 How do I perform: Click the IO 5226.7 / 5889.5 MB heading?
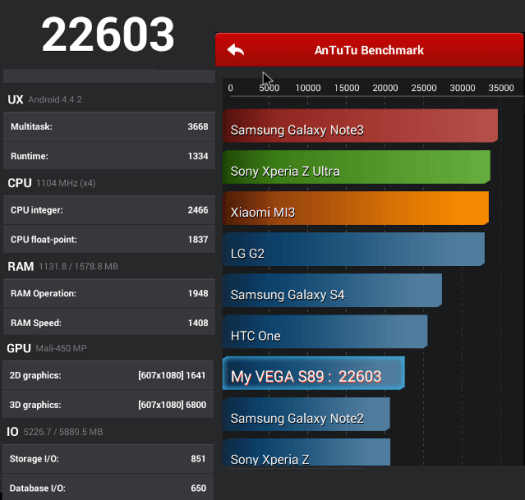(55, 432)
